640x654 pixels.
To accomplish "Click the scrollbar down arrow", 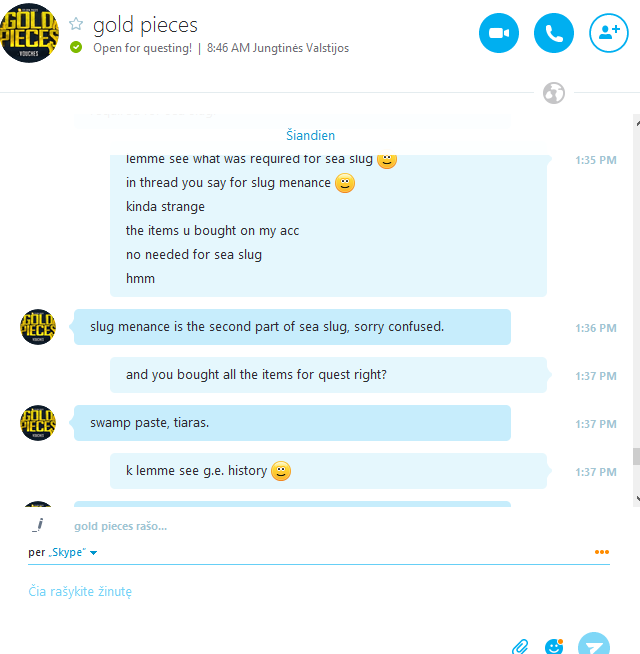I will click(x=637, y=498).
